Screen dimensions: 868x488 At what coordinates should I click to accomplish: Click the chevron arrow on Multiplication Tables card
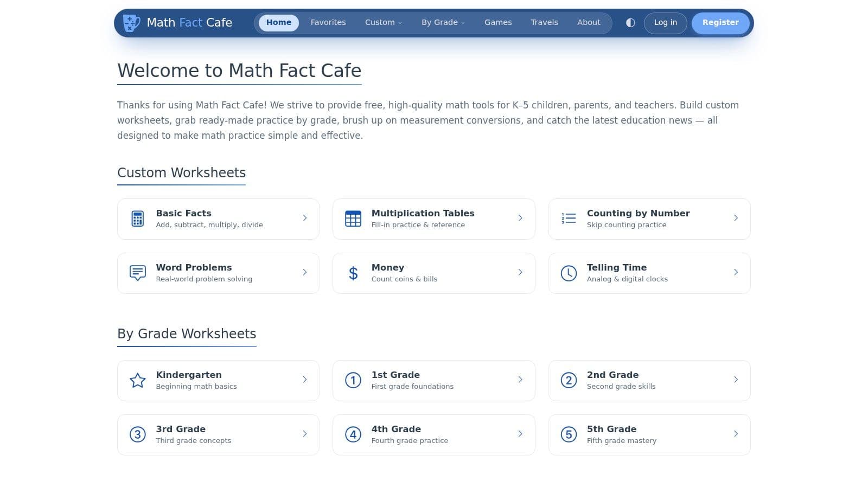[x=520, y=218]
